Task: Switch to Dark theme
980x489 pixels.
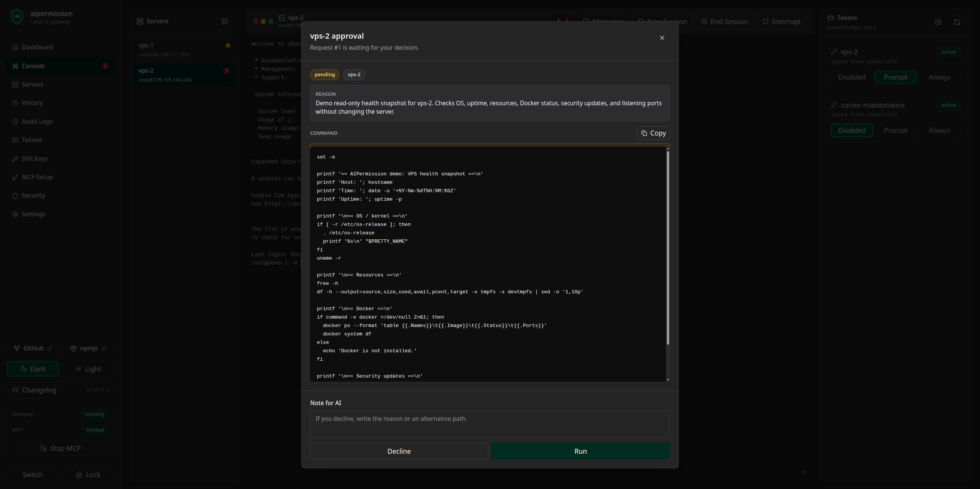Action: 33,369
